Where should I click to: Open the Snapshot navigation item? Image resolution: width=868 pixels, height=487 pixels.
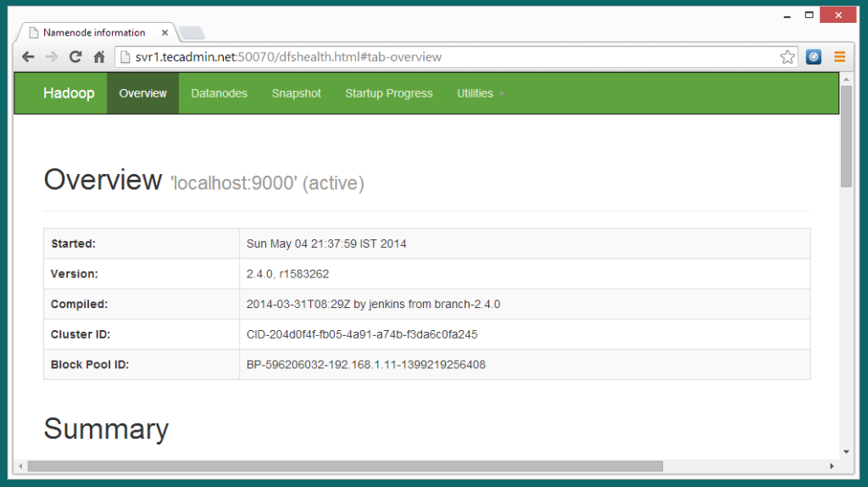coord(296,93)
